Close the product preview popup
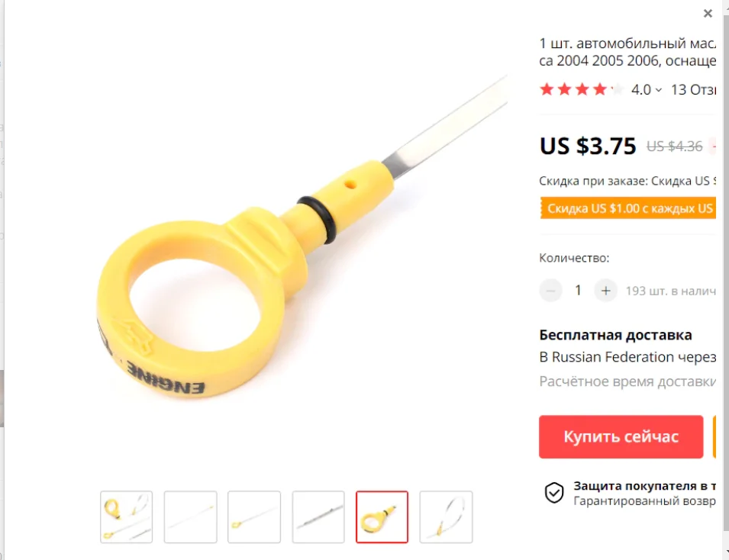This screenshot has width=729, height=560. (708, 13)
